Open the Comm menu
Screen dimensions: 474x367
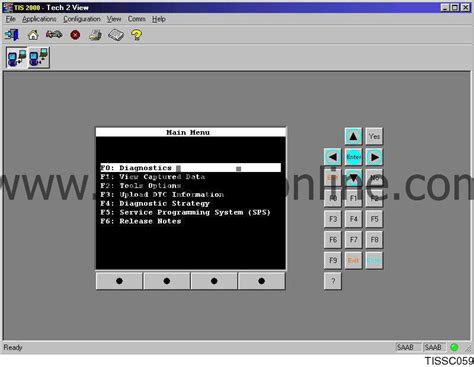pos(137,19)
